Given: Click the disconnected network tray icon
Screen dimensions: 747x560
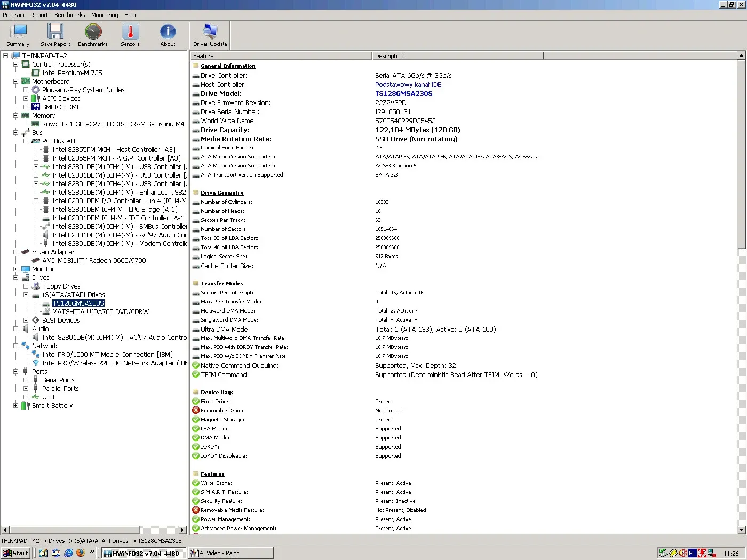Looking at the screenshot, I should pos(711,553).
